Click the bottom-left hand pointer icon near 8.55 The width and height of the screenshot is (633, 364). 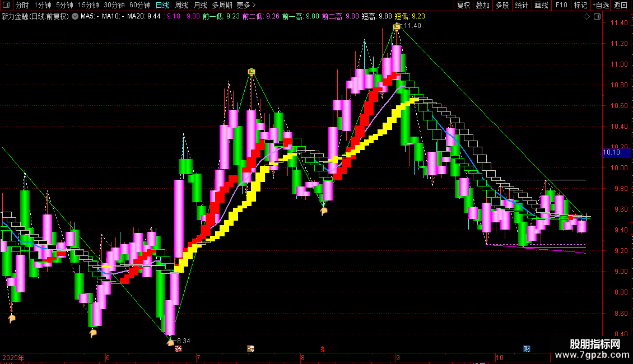(12, 319)
